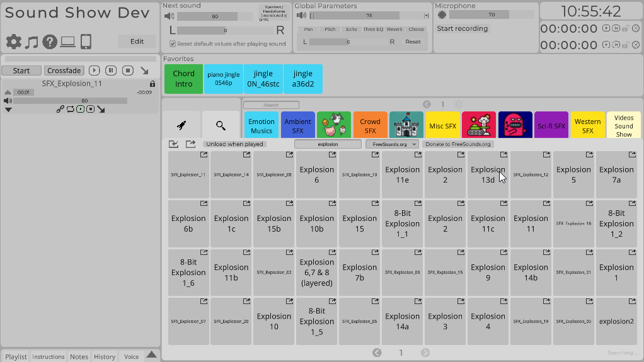Image resolution: width=644 pixels, height=362 pixels.
Task: Open the Chorus tab
Action: tap(416, 29)
